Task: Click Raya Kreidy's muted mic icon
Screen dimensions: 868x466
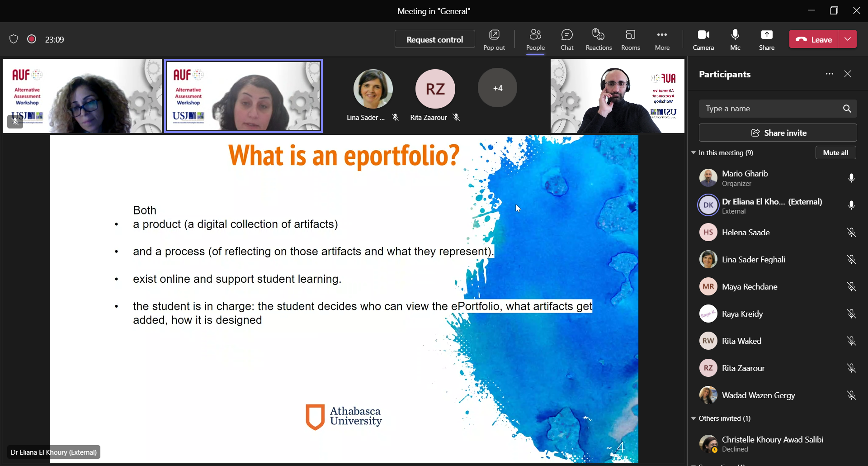Action: (x=851, y=314)
